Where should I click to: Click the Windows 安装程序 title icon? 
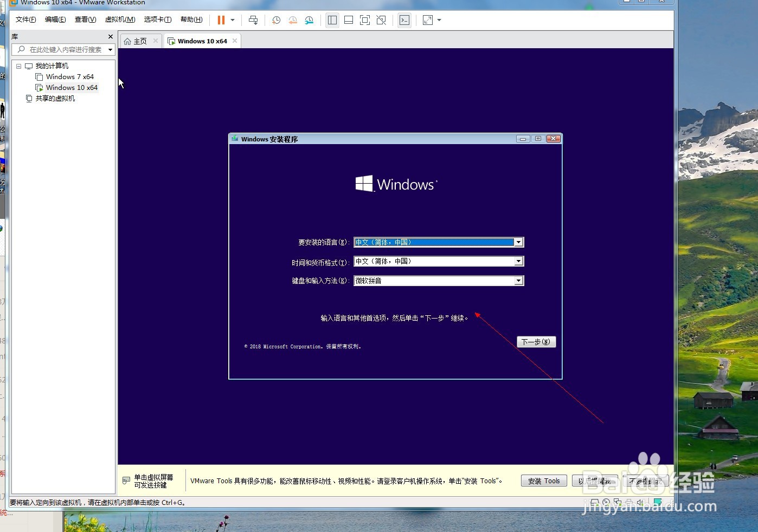235,139
